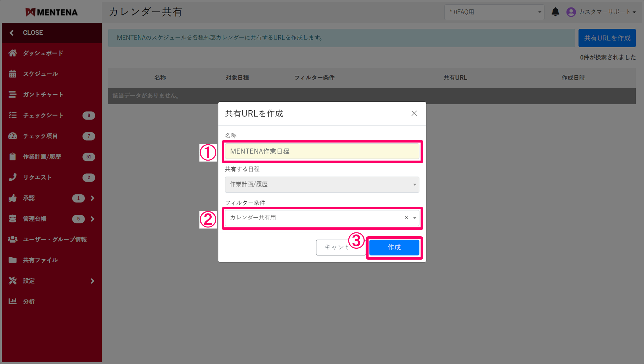This screenshot has height=364, width=644.
Task: Open ユーザー・グループ情報 menu item
Action: pos(55,240)
